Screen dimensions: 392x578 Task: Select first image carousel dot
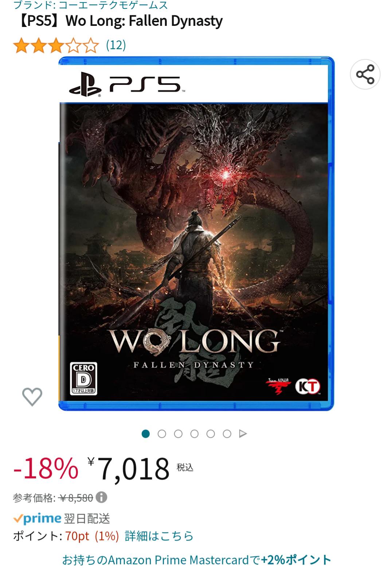coord(146,433)
